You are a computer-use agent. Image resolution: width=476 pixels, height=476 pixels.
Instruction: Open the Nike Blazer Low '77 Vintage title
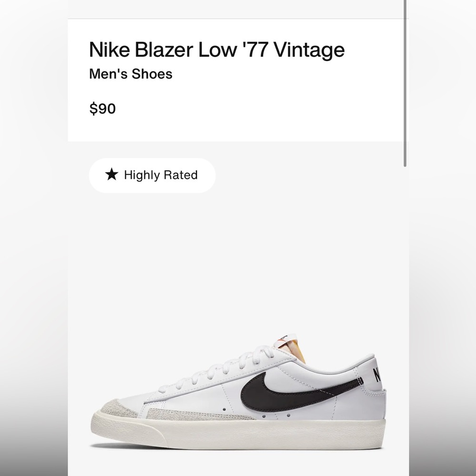[x=217, y=49]
